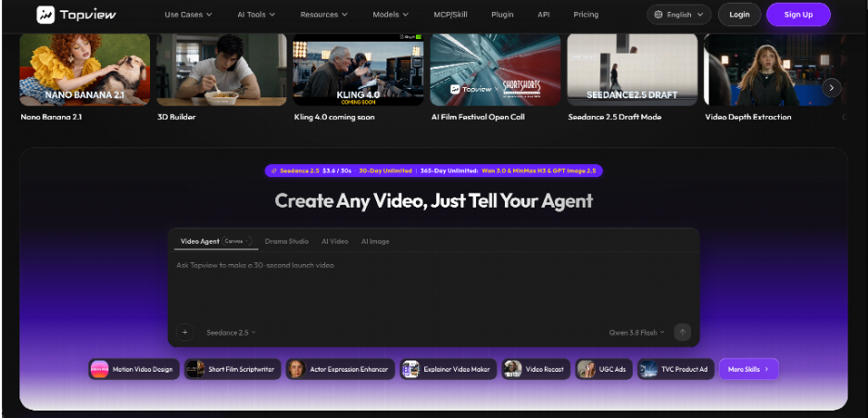Open Short Film Scriptwriter skill
This screenshot has width=868, height=418.
[x=233, y=369]
